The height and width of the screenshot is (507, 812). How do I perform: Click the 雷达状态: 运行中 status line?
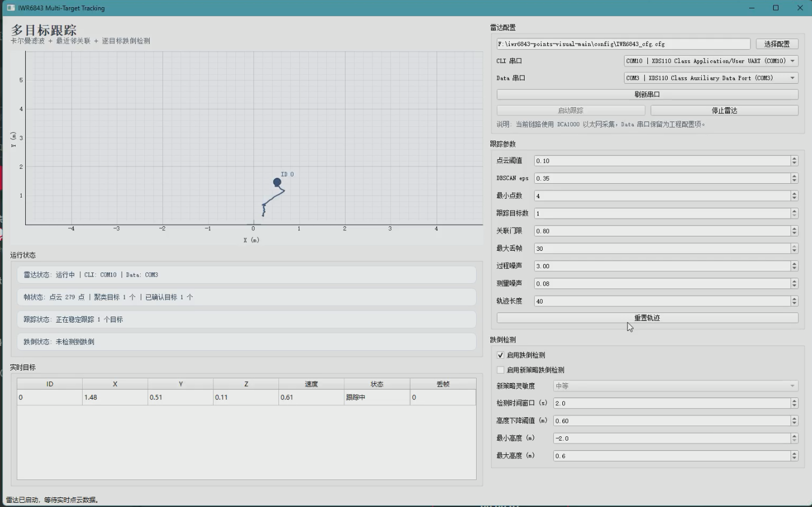click(x=247, y=275)
